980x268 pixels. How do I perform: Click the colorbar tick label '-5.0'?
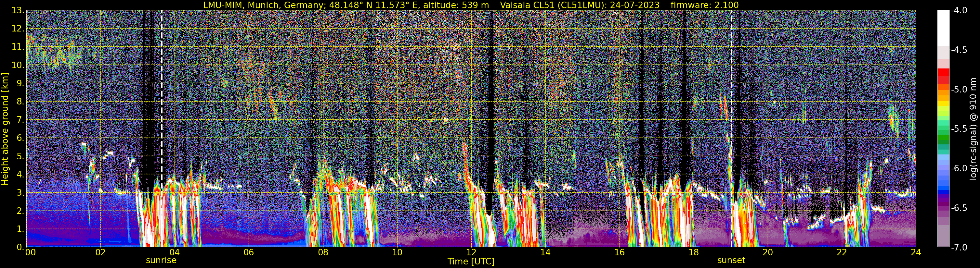click(959, 90)
